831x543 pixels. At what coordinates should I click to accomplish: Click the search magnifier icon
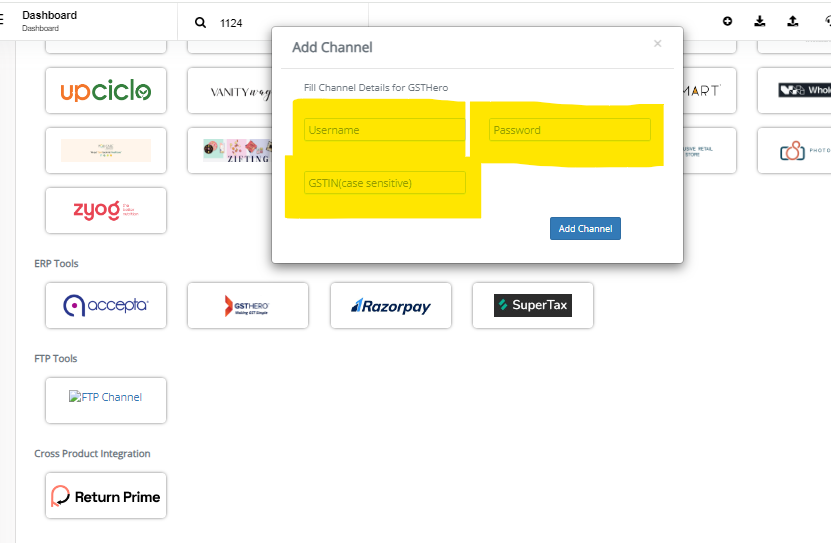point(200,23)
